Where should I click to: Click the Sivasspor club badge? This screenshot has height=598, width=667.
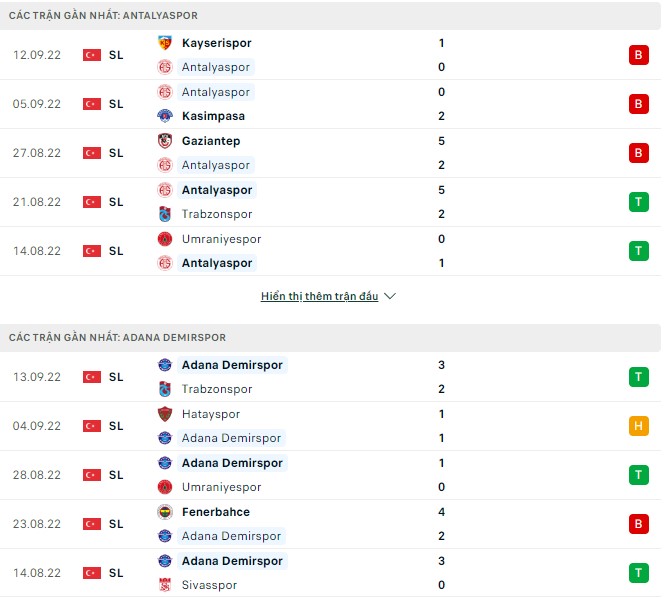[x=165, y=585]
